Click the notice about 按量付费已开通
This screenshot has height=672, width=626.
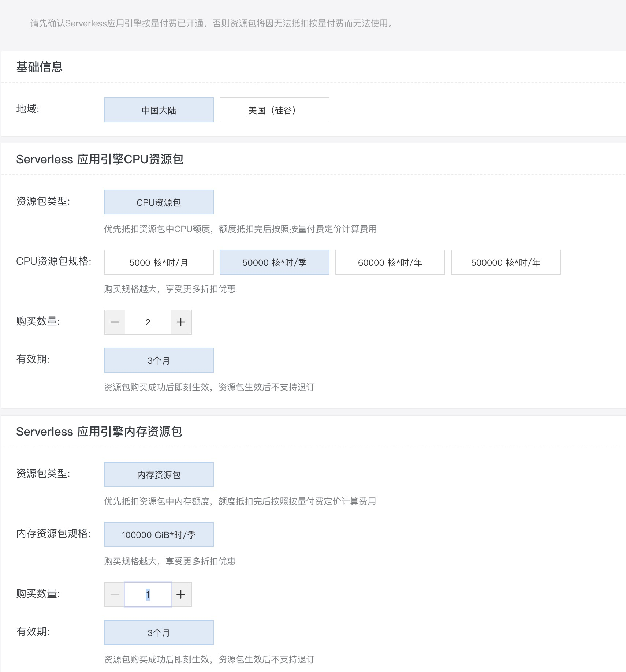212,23
